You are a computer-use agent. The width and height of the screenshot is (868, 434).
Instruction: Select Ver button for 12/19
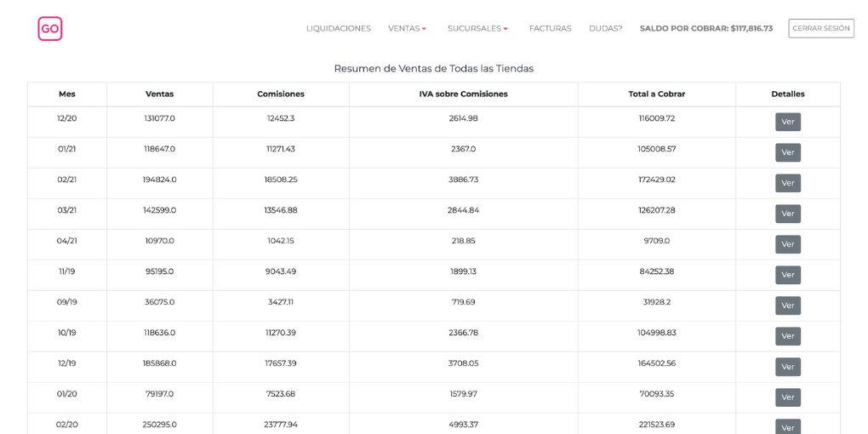click(787, 367)
